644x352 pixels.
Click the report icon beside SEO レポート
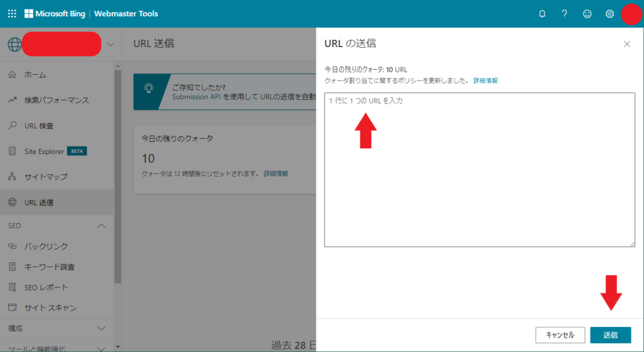tap(13, 287)
